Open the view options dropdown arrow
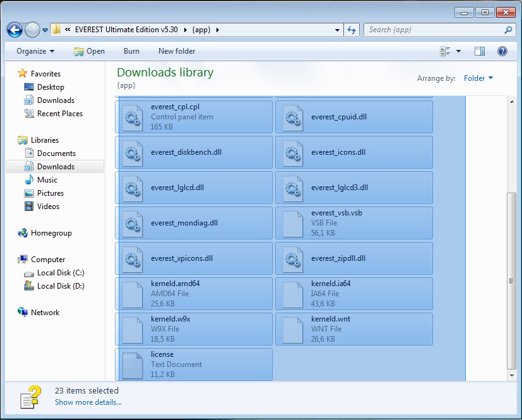The height and width of the screenshot is (420, 522). [x=458, y=51]
